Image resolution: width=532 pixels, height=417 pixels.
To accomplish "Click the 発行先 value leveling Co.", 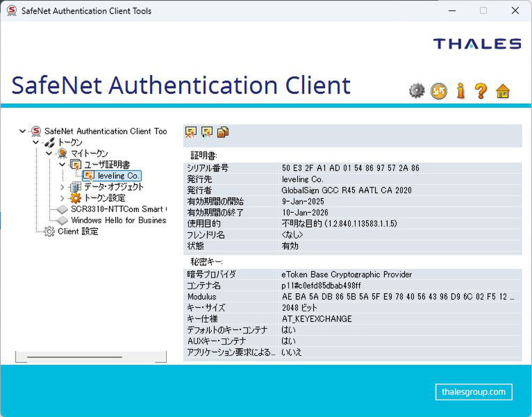I will (302, 179).
